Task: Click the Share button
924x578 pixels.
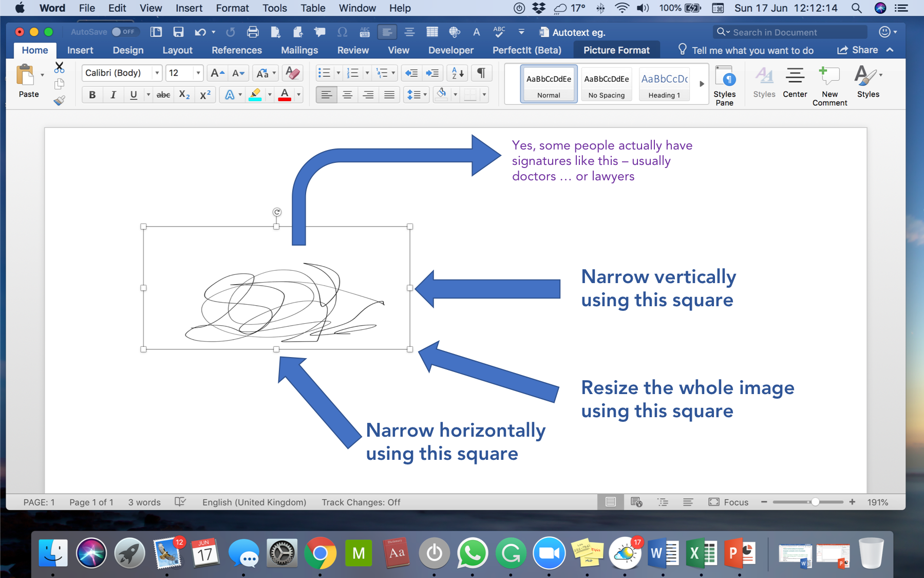Action: (858, 50)
